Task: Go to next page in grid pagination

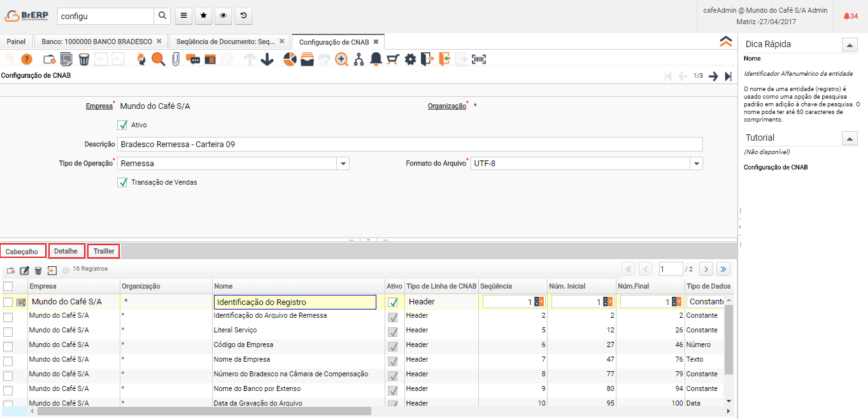Action: [706, 269]
